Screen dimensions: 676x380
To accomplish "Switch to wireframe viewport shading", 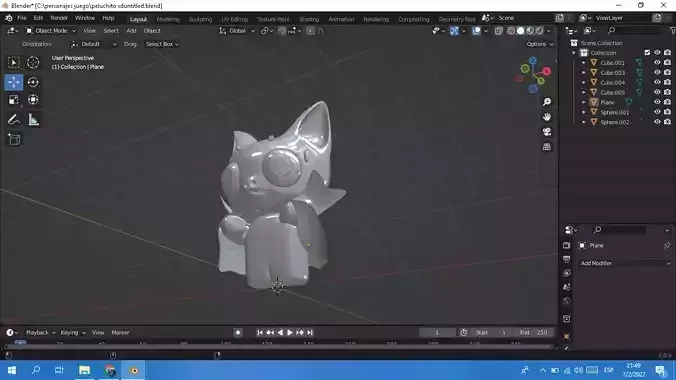I will coord(511,31).
